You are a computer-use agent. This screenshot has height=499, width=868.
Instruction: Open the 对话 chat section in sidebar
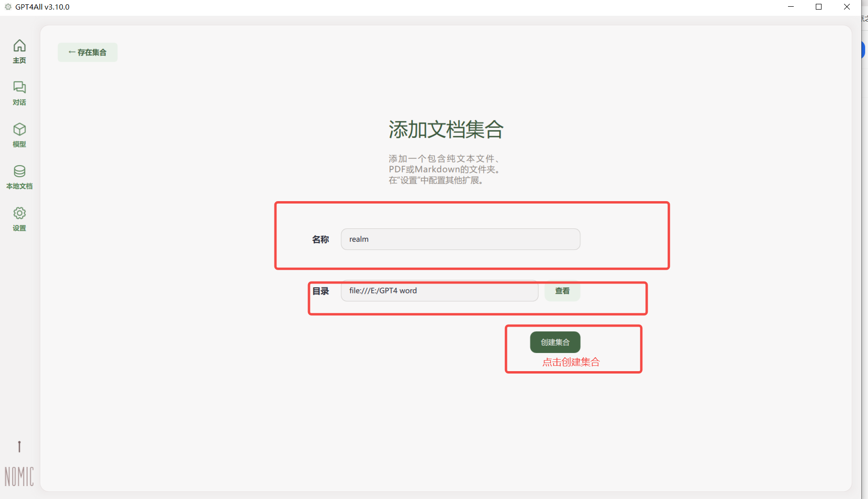[x=19, y=92]
